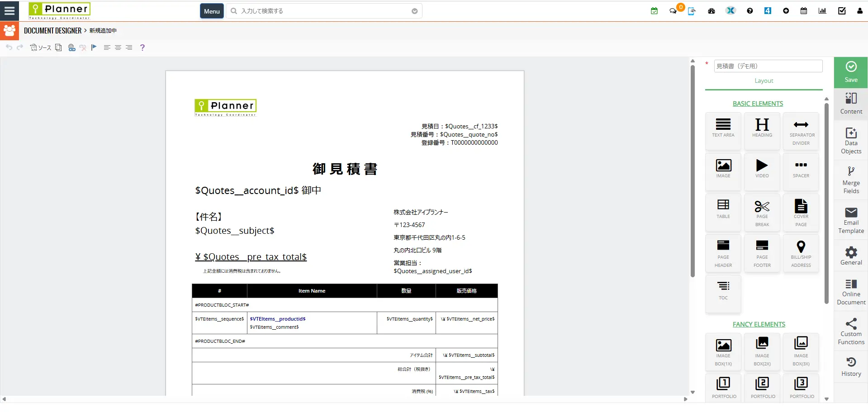
Task: Click the checkbox tasks icon in header
Action: (842, 11)
